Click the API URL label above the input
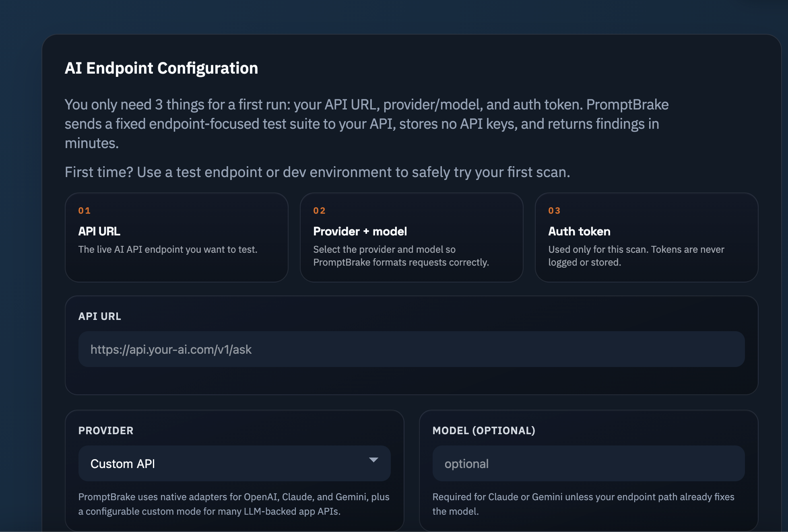Image resolution: width=788 pixels, height=532 pixels. click(99, 317)
